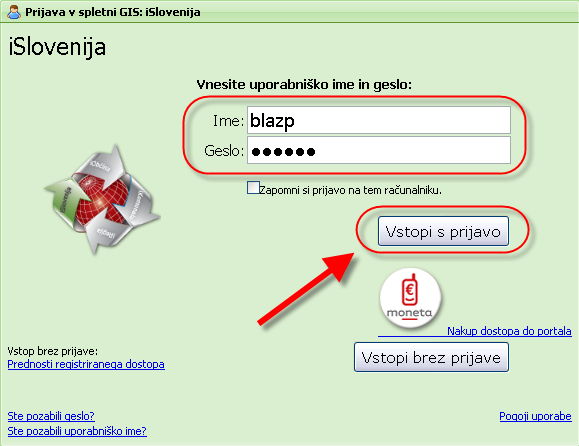
Task: Click 'Vnesite uporabniško ime in geslo:' text
Action: (x=304, y=85)
